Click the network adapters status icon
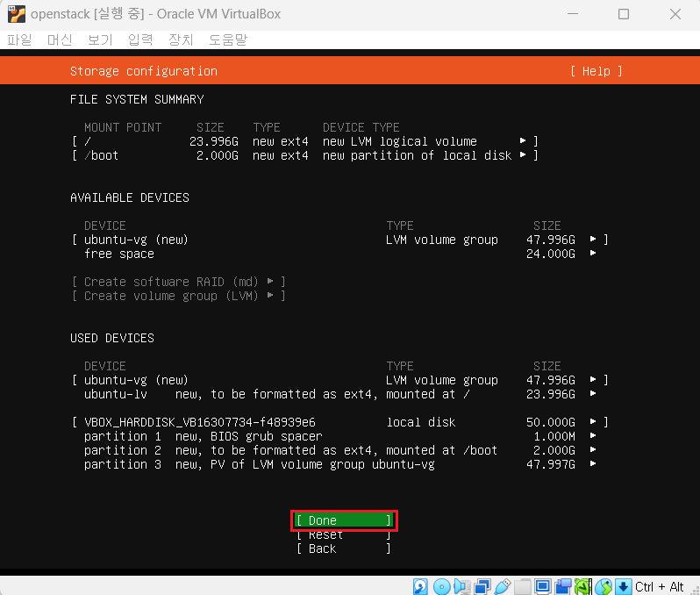 point(482,586)
